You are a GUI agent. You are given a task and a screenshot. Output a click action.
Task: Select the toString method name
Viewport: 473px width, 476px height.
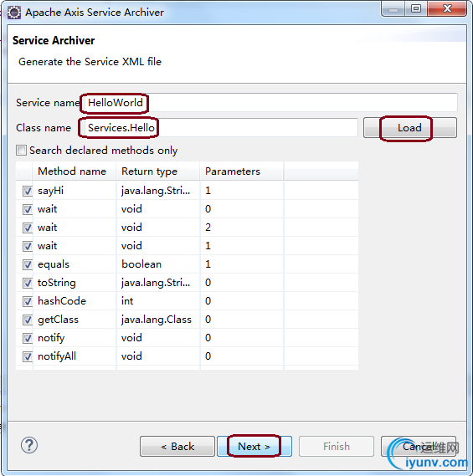56,283
